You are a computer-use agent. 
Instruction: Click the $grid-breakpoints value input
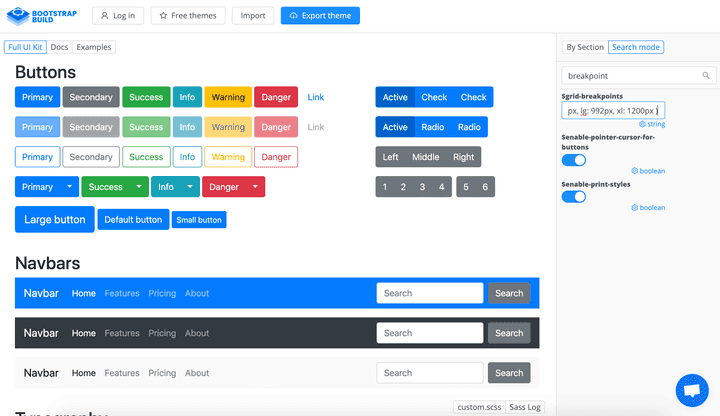pos(613,110)
